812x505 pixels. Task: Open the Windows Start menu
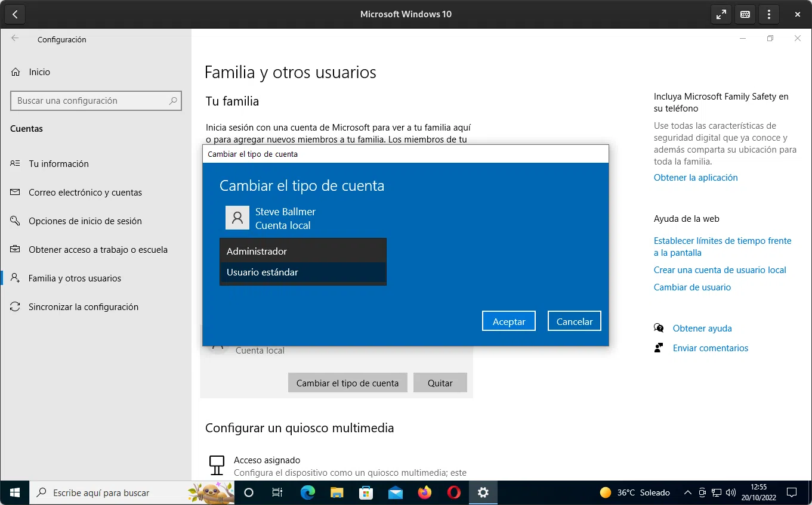pos(15,492)
